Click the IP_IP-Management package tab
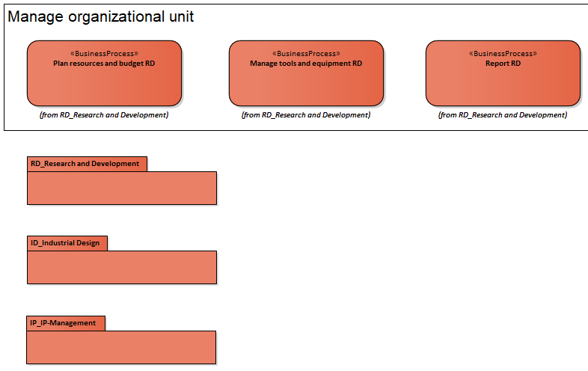Image resolution: width=588 pixels, height=371 pixels. point(64,323)
